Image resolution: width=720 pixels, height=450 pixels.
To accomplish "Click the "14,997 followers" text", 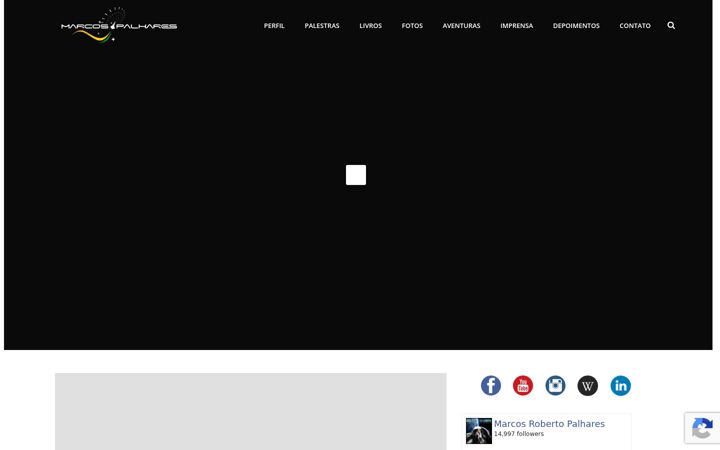I will point(519,434).
